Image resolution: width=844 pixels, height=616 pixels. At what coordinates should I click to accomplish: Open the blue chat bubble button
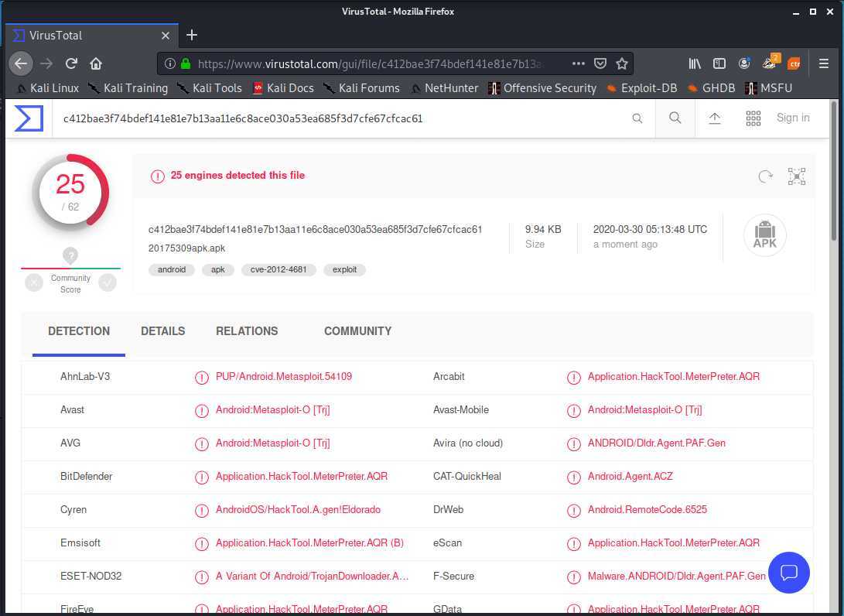click(x=788, y=573)
